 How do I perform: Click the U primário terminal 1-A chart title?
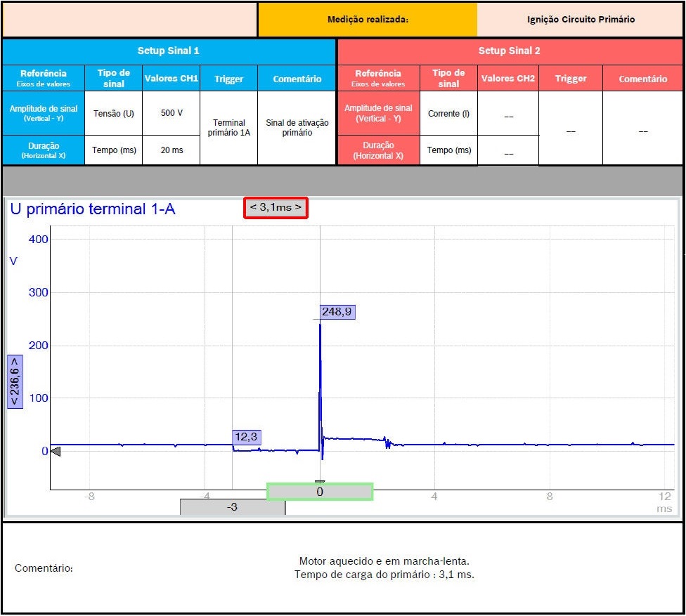coord(93,209)
